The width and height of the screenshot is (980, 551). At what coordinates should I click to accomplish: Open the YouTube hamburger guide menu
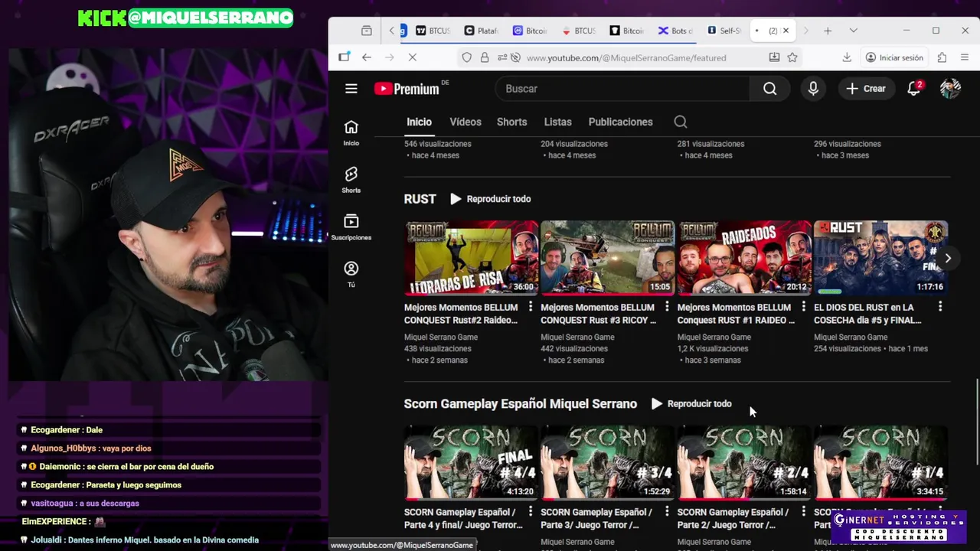point(351,89)
